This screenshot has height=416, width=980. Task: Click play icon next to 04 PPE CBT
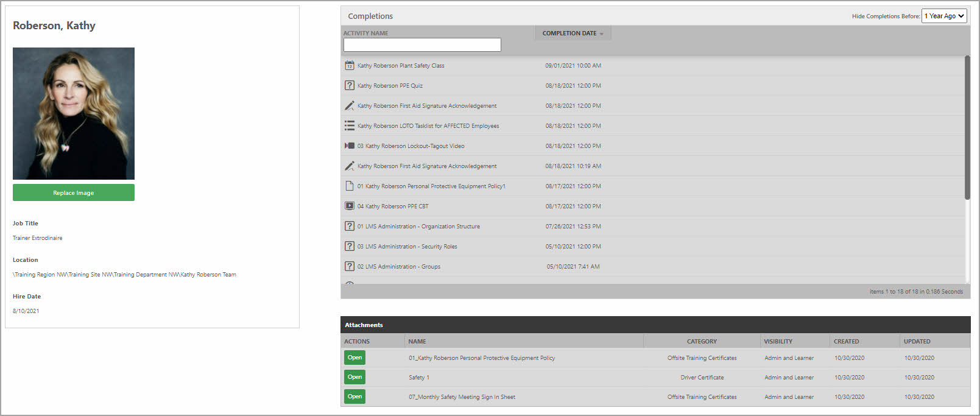350,206
